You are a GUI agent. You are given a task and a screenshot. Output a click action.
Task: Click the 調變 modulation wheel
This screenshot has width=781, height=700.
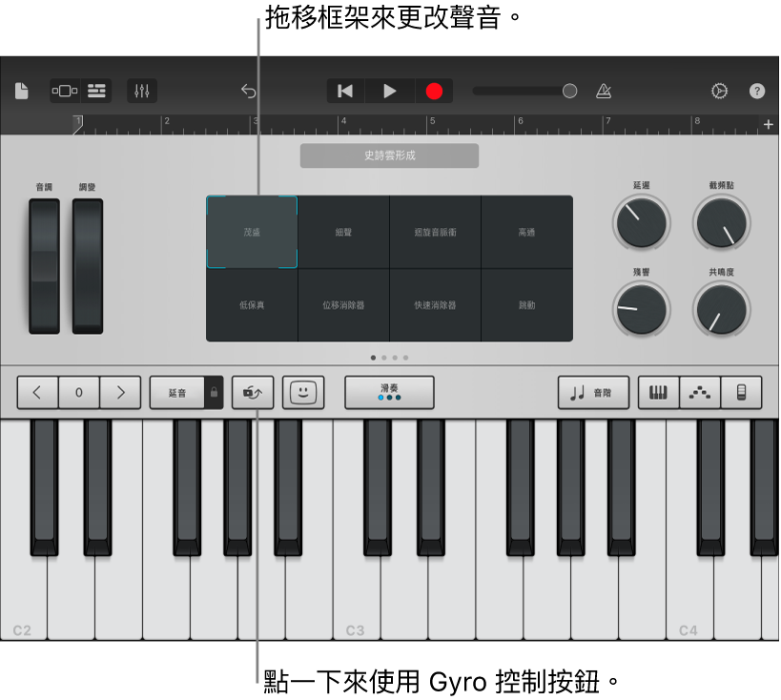tap(88, 266)
